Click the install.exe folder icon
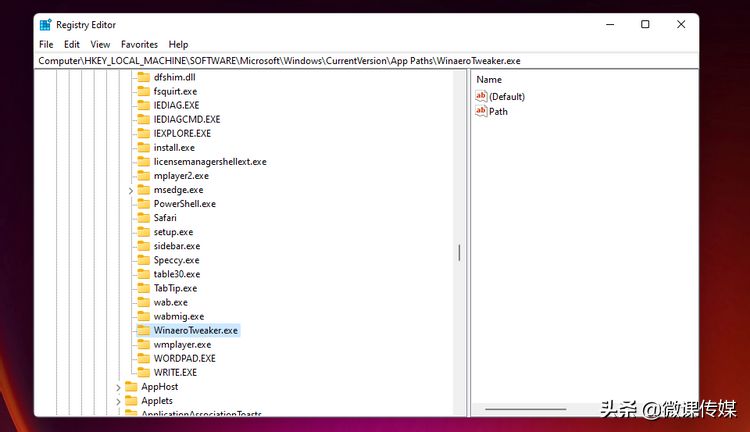The height and width of the screenshot is (432, 750). click(x=143, y=147)
